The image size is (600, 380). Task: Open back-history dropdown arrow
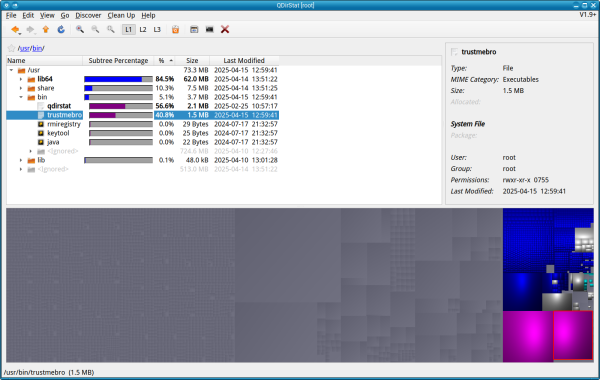pos(20,34)
